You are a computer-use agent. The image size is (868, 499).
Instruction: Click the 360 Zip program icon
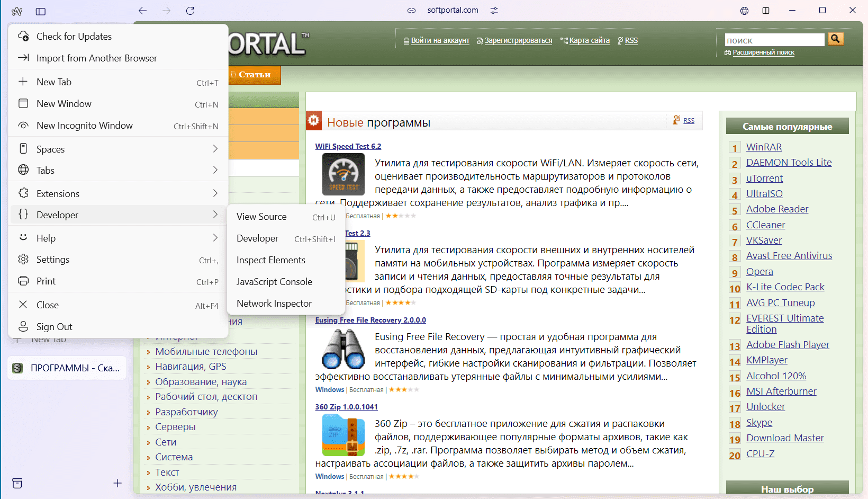click(343, 435)
